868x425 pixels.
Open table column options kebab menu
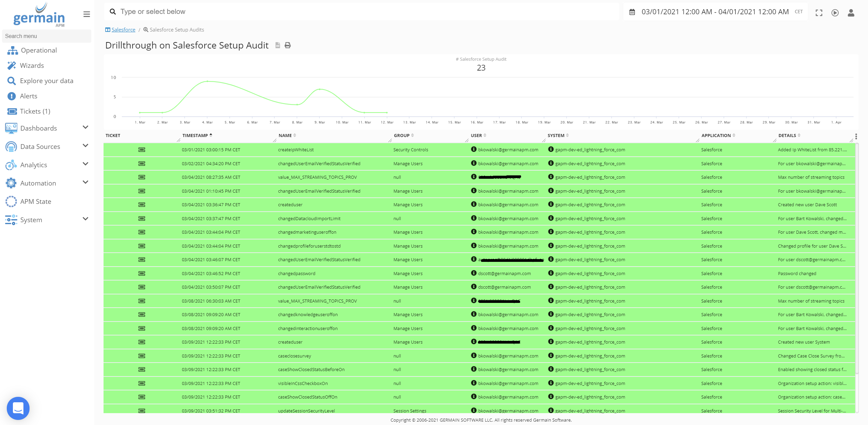(856, 136)
